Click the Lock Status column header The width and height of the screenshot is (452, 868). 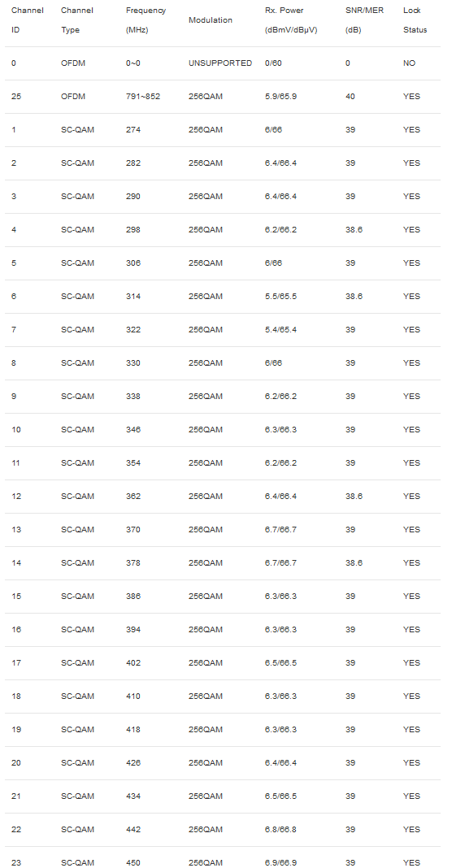click(415, 20)
